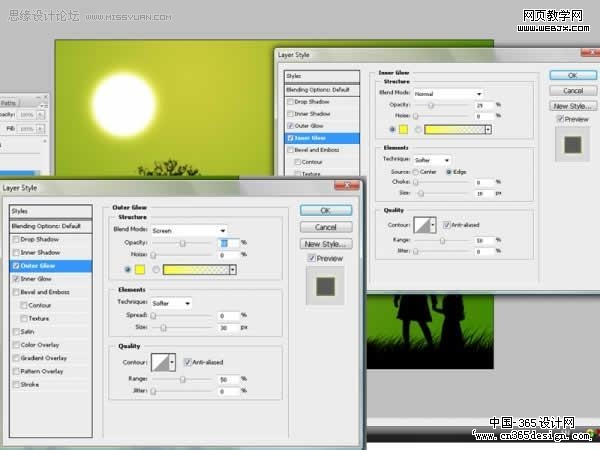Enable Gradient Overlay checkbox
Viewport: 600px width, 450px height.
point(16,358)
